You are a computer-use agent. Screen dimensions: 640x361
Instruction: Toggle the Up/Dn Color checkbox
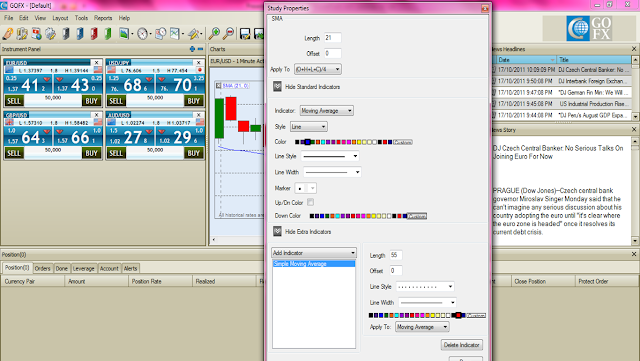pyautogui.click(x=311, y=202)
